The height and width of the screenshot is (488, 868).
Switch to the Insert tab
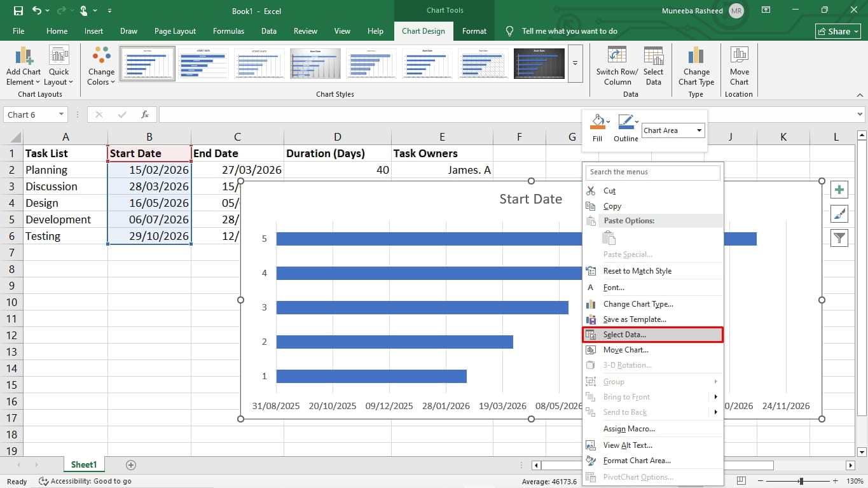pos(93,31)
